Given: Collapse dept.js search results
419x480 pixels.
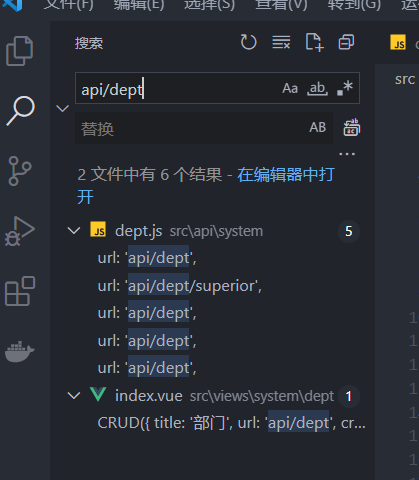Looking at the screenshot, I should [74, 231].
